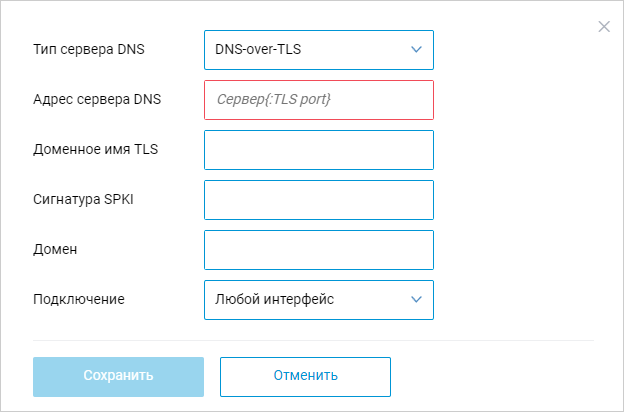Select the Домен input field

(318, 249)
